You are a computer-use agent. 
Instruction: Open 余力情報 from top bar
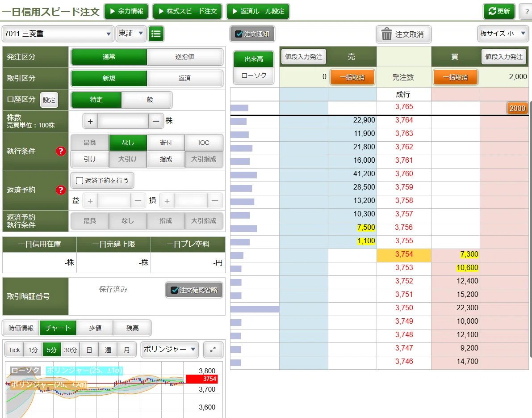[x=126, y=11]
